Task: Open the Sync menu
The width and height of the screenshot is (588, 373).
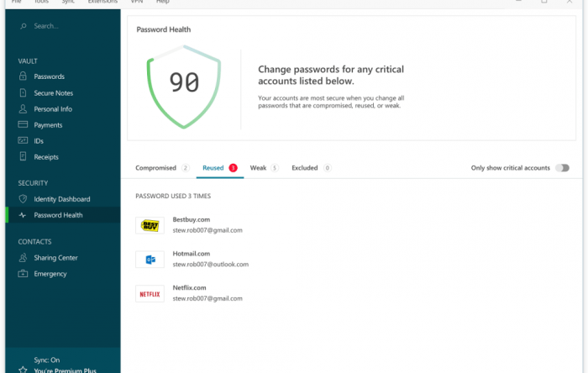Action: [68, 2]
